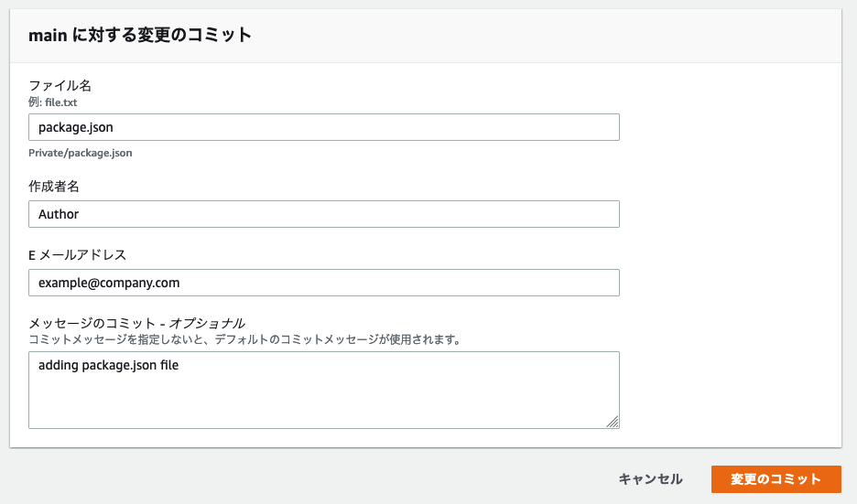Click the キャンセル button
The height and width of the screenshot is (504, 857).
[650, 479]
